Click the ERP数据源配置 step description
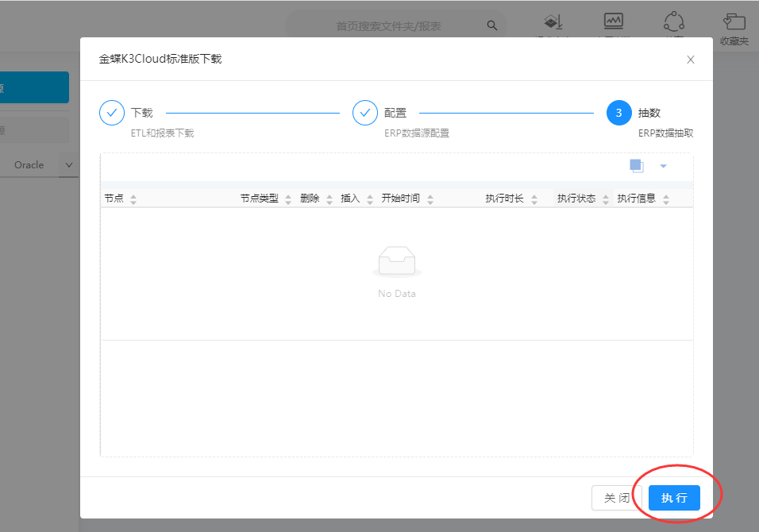 (417, 133)
